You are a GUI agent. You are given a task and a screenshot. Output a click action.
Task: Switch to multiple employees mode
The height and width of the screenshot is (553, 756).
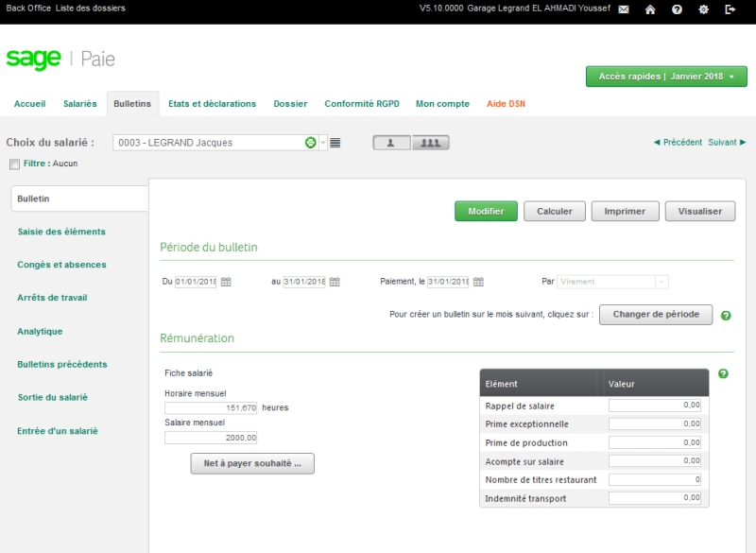pyautogui.click(x=431, y=143)
